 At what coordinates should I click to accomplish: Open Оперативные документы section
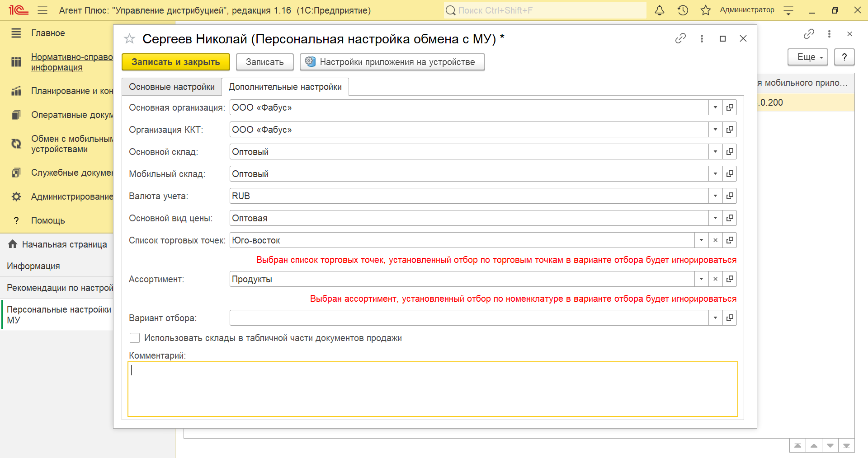click(72, 115)
